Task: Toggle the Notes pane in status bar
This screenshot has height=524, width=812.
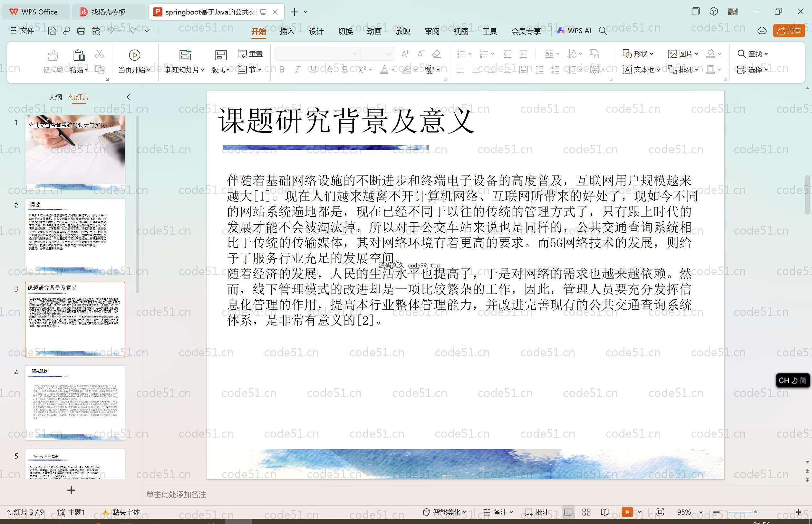Action: (498, 512)
